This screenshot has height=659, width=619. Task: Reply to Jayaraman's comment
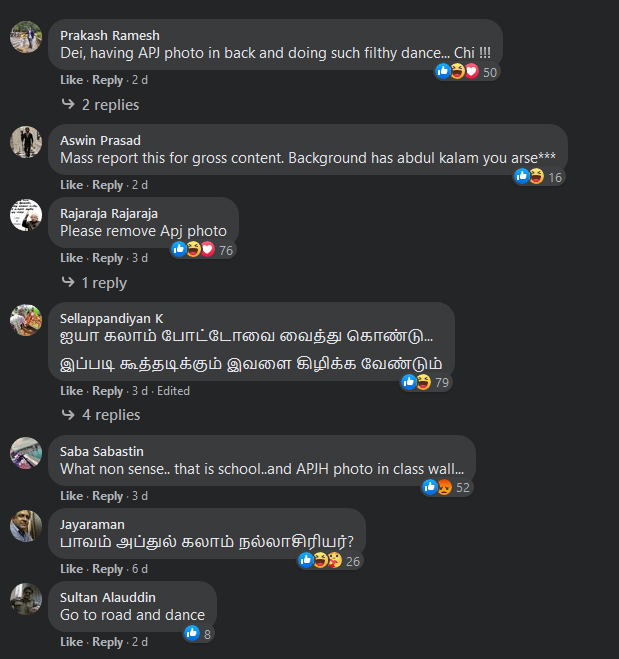click(108, 569)
